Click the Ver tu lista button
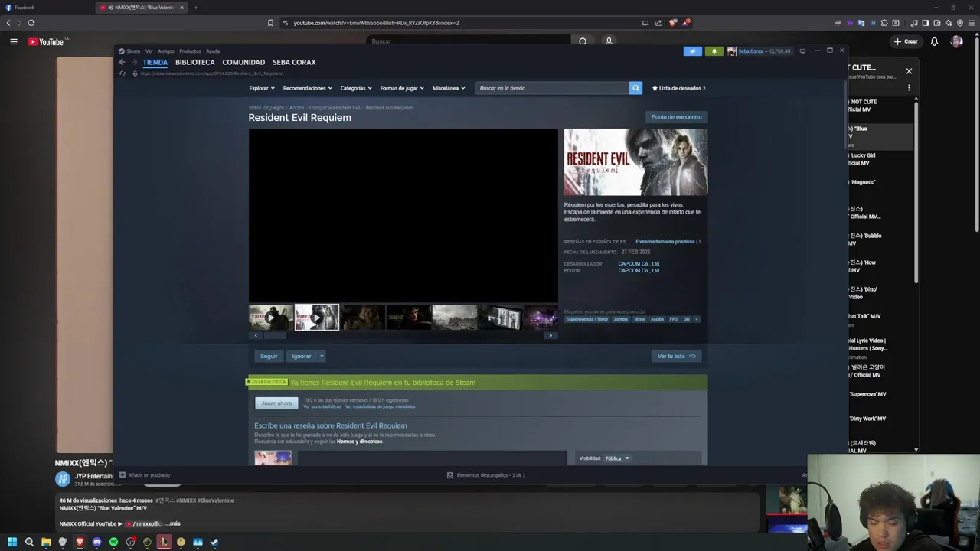The width and height of the screenshot is (980, 551). [x=676, y=356]
